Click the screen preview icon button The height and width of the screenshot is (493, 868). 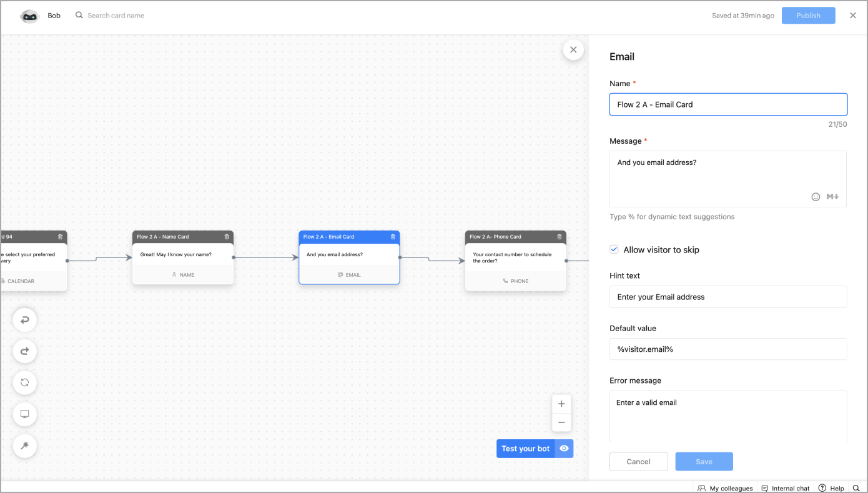click(25, 414)
